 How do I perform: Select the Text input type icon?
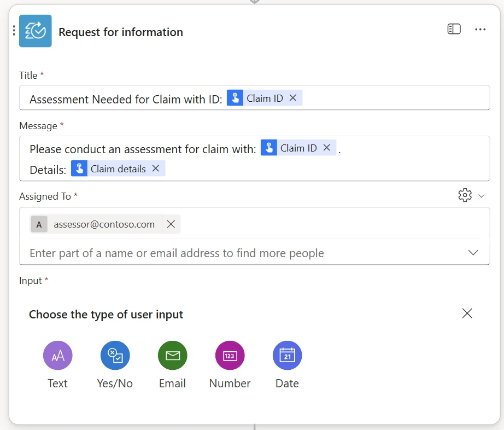tap(57, 355)
